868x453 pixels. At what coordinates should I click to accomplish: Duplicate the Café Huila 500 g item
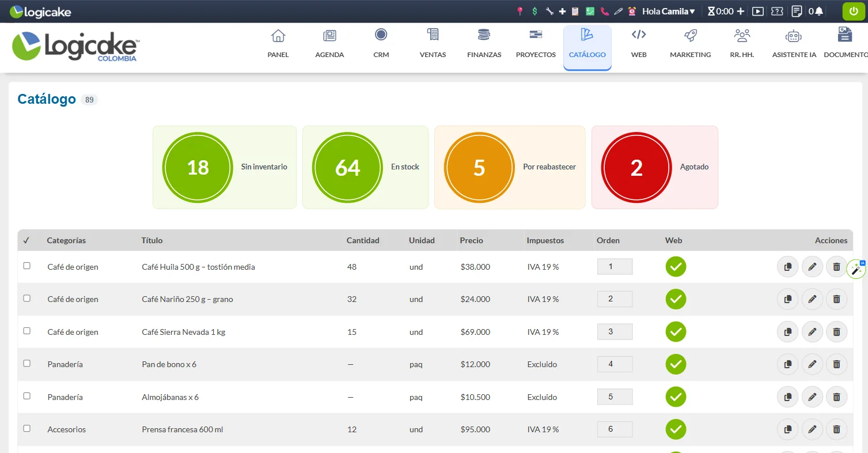(x=787, y=267)
